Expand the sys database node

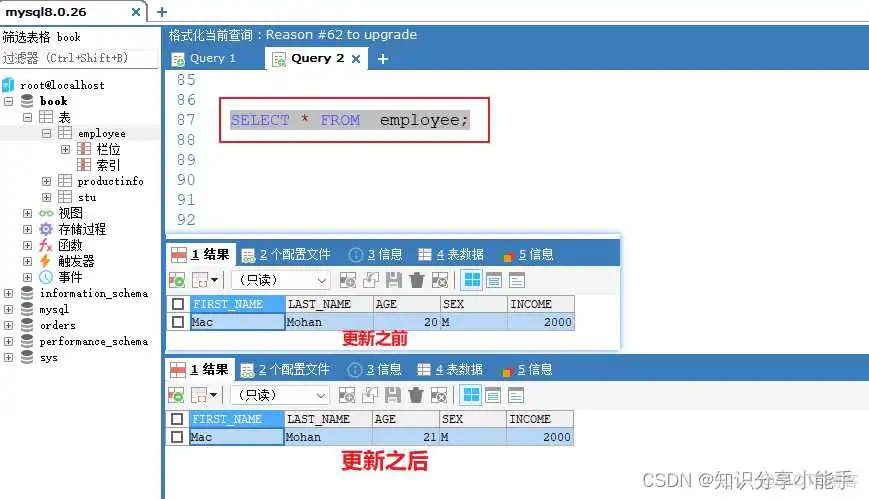coord(8,357)
